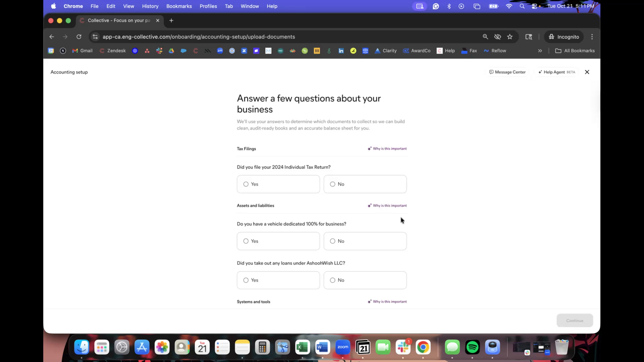Expand the hidden bookmarks overflow chevron
This screenshot has width=644, height=362.
pos(540,51)
